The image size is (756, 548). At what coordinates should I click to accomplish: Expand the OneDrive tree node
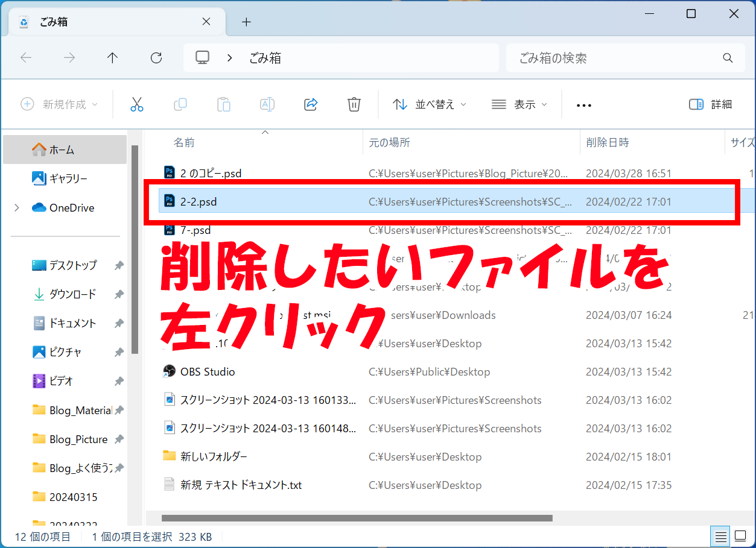pyautogui.click(x=16, y=208)
